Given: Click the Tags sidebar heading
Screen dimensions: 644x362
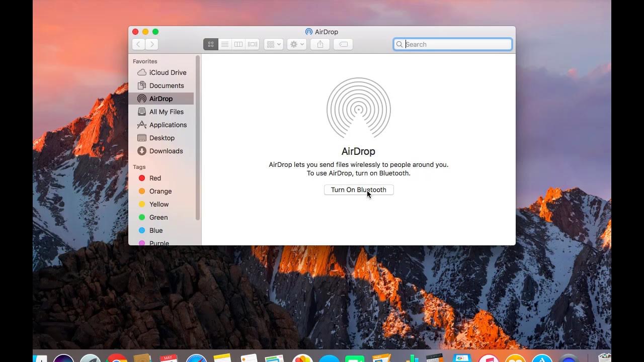Looking at the screenshot, I should pyautogui.click(x=139, y=167).
